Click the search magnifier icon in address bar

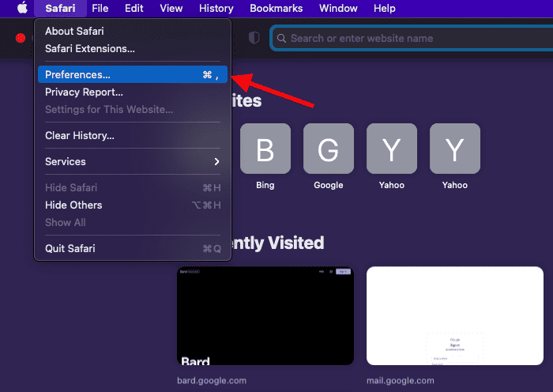280,38
